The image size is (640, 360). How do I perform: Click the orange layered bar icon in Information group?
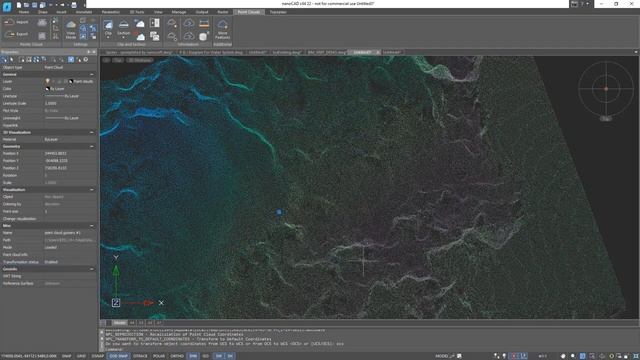coord(204,23)
